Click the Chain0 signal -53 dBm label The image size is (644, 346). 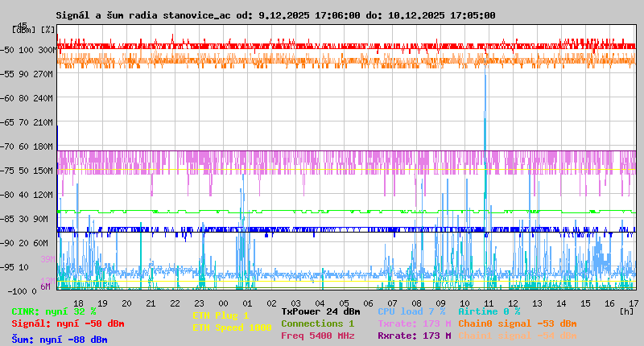(517, 323)
